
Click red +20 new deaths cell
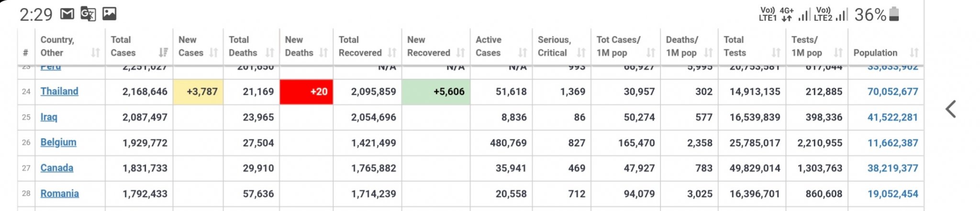pos(306,92)
